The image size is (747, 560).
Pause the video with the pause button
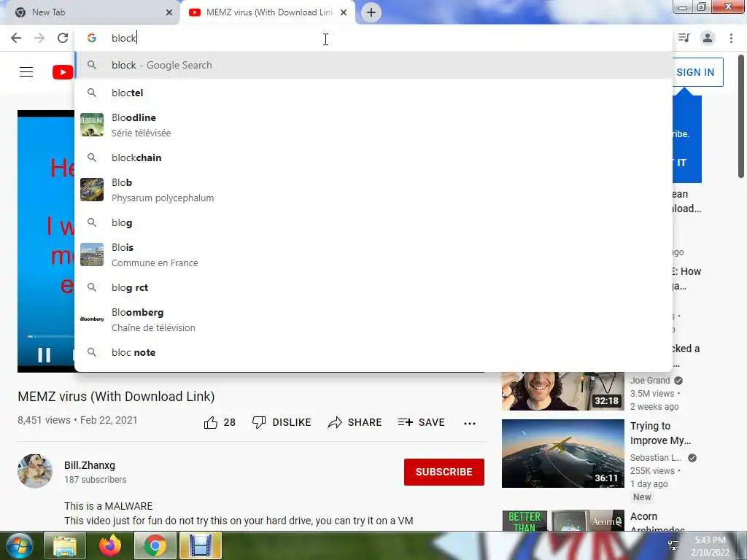(x=44, y=355)
